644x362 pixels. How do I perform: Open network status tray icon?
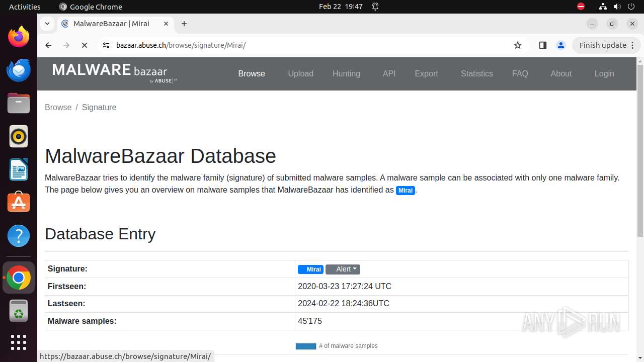(603, 7)
